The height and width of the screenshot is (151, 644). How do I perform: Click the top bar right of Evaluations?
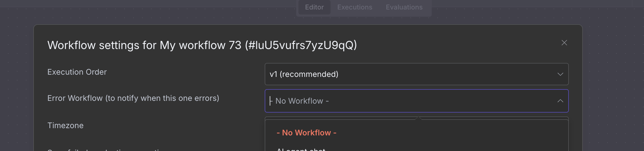(x=531, y=4)
